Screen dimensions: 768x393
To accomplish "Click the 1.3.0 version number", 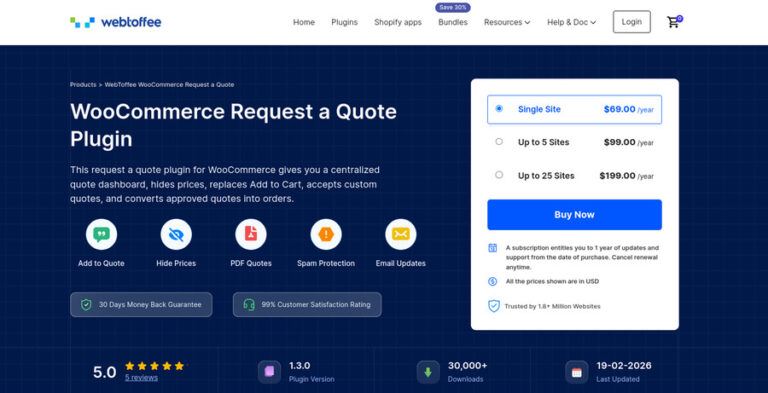I will click(x=299, y=366).
